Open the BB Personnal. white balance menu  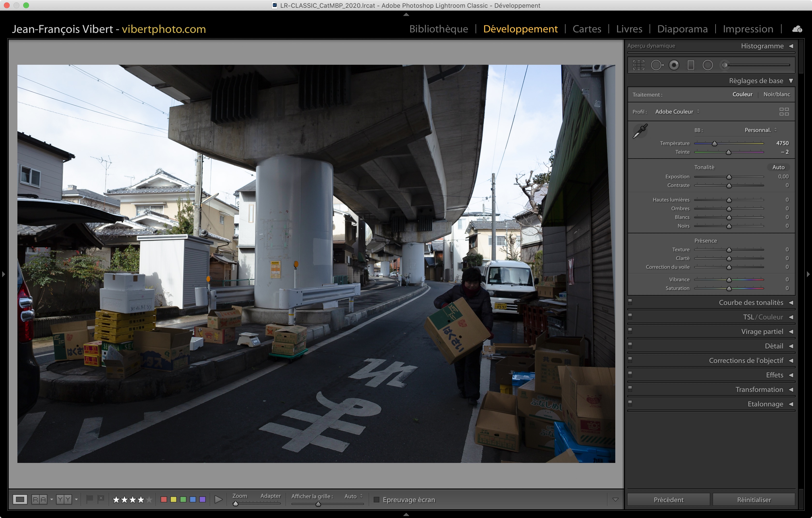(760, 130)
